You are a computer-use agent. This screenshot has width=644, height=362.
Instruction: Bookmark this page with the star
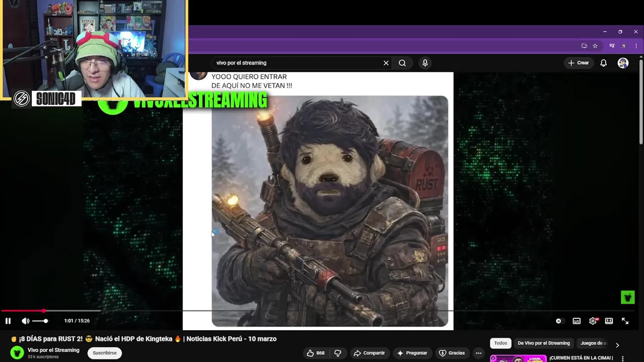(x=595, y=46)
